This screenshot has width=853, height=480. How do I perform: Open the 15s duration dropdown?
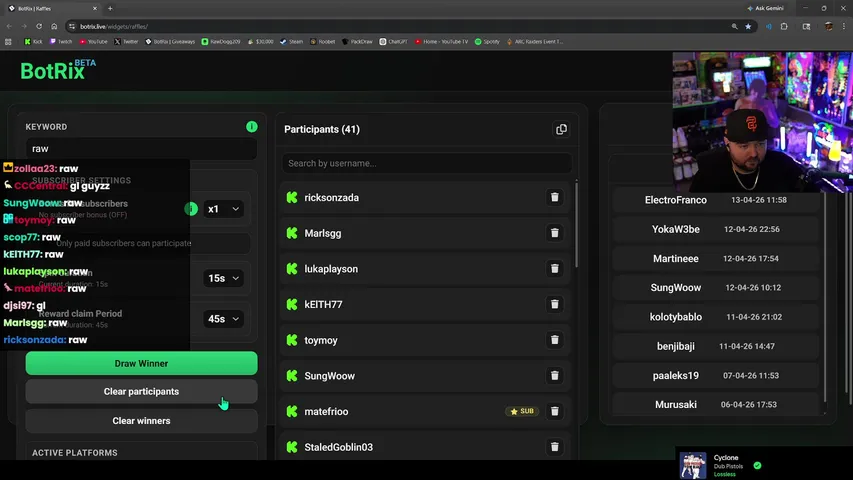click(223, 278)
